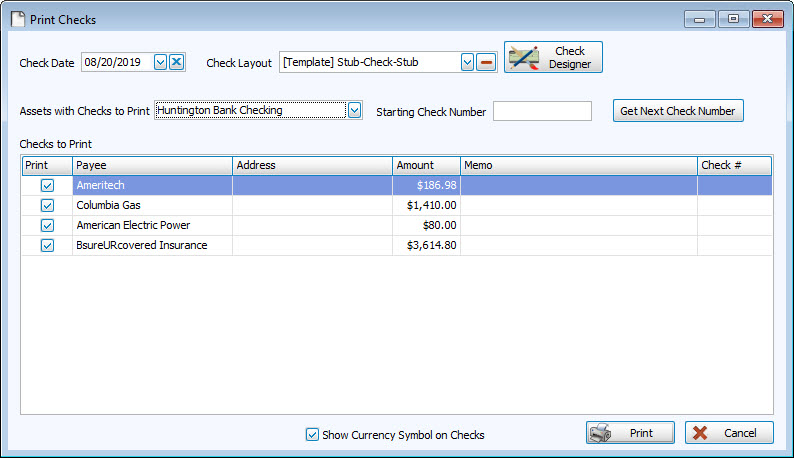794x458 pixels.
Task: Click Get Next Check Number button
Action: pyautogui.click(x=678, y=111)
